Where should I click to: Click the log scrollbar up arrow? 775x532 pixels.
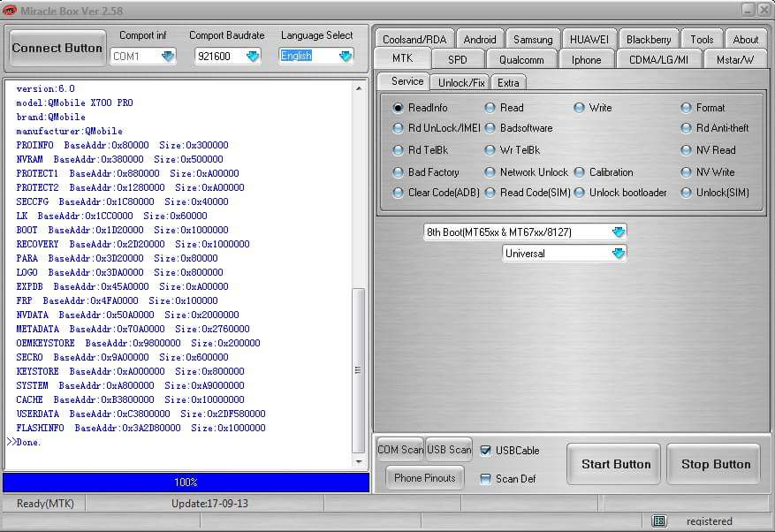click(x=359, y=88)
